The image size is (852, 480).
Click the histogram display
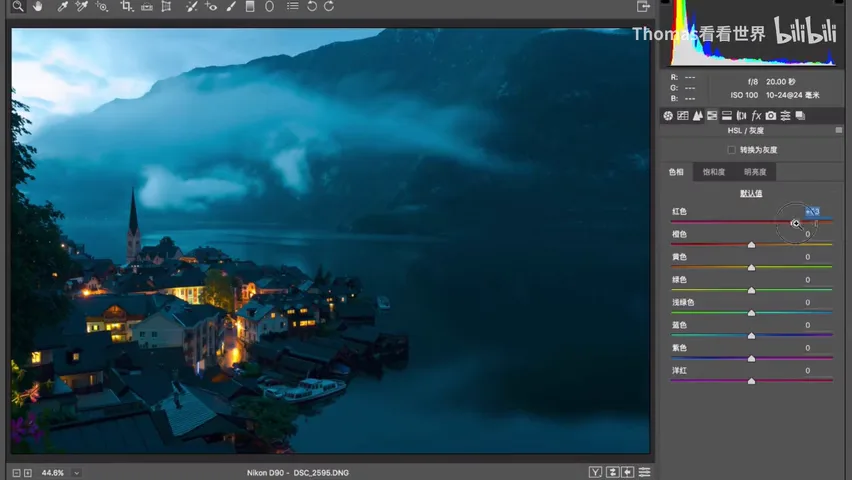coord(753,34)
